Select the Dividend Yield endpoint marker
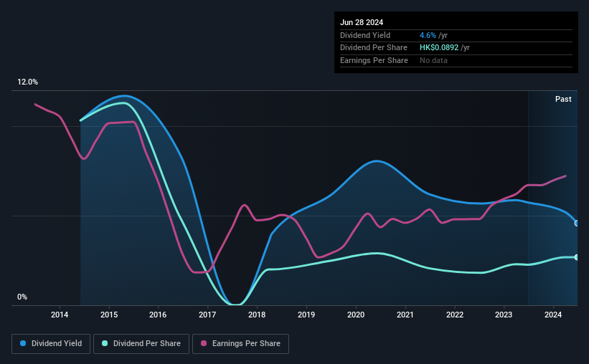This screenshot has width=589, height=364. (577, 224)
